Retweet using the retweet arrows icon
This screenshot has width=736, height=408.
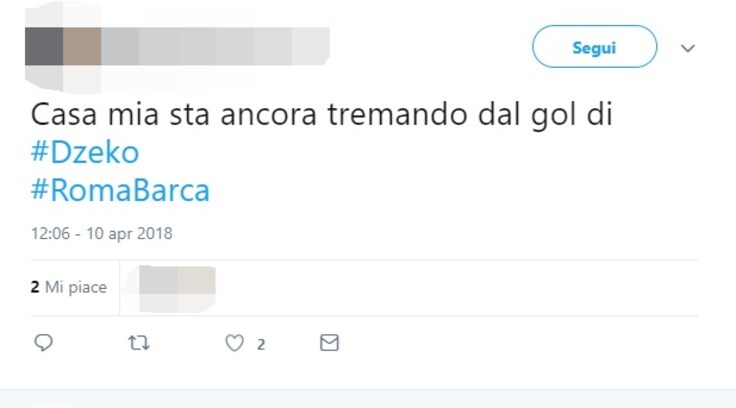point(139,343)
